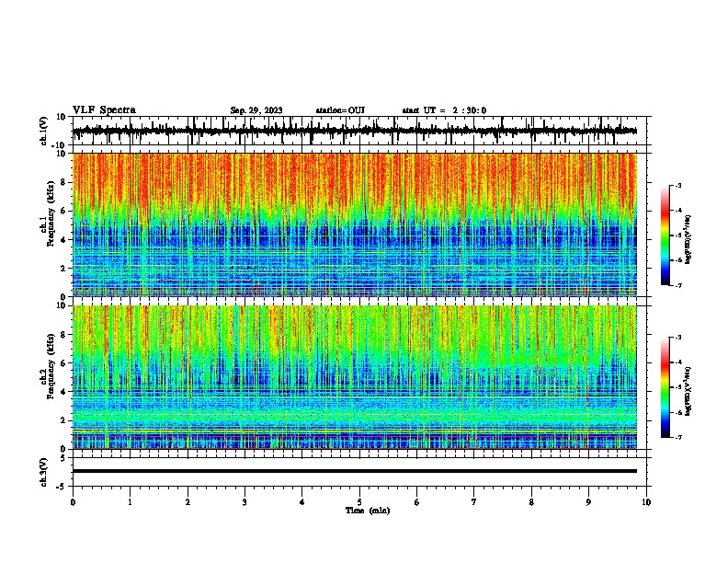Click the "Time (min)" axis title

[x=368, y=511]
